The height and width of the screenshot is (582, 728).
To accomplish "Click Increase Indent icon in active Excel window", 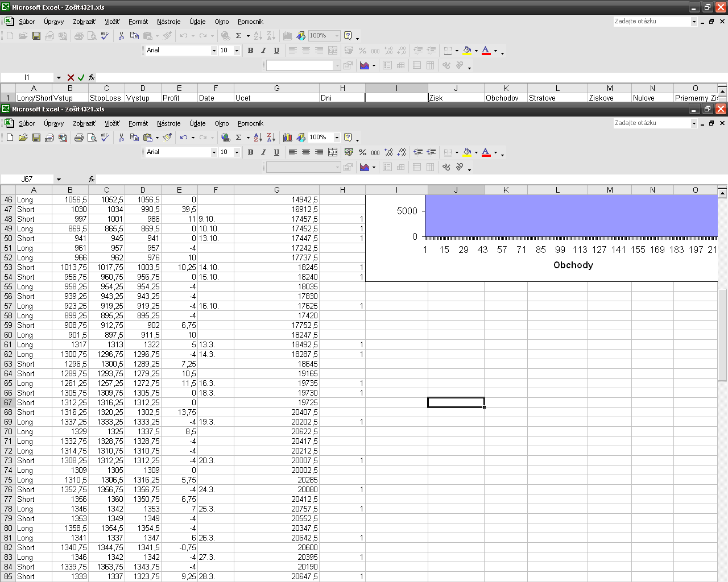I will pos(431,152).
